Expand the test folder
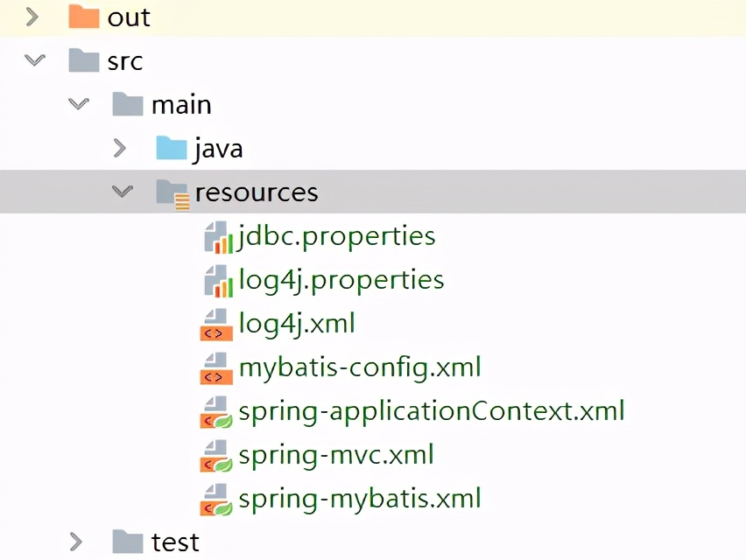 (x=75, y=542)
